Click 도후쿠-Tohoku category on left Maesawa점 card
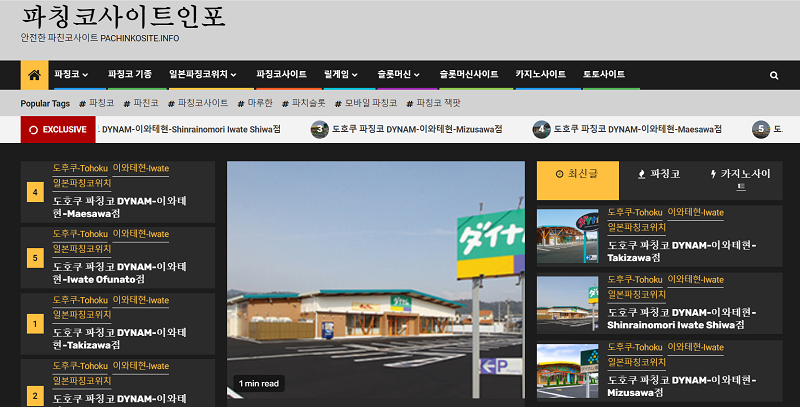The width and height of the screenshot is (800, 407). pyautogui.click(x=80, y=168)
